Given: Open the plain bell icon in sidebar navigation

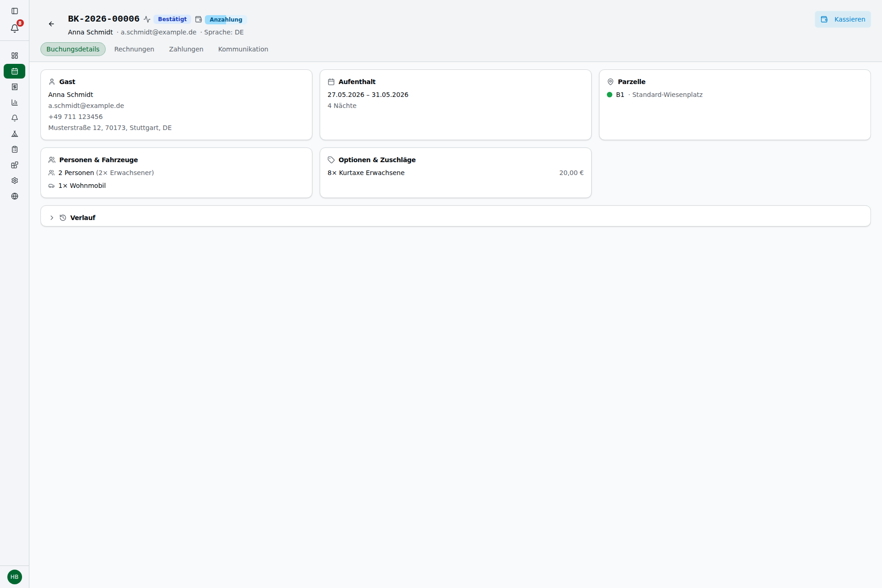Looking at the screenshot, I should [15, 118].
